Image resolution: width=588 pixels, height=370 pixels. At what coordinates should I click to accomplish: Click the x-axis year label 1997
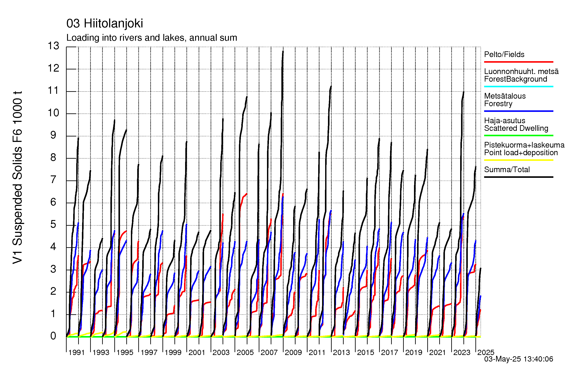pos(149,352)
